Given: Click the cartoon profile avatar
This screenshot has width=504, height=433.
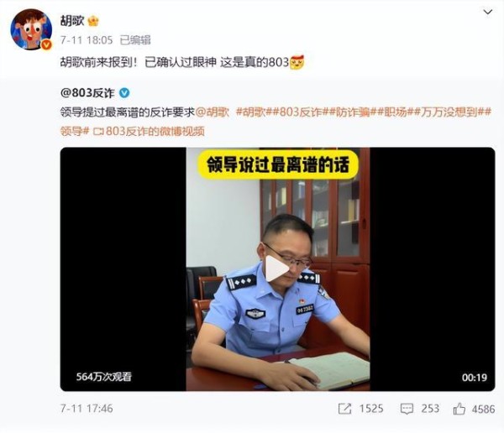Looking at the screenshot, I should [x=31, y=29].
